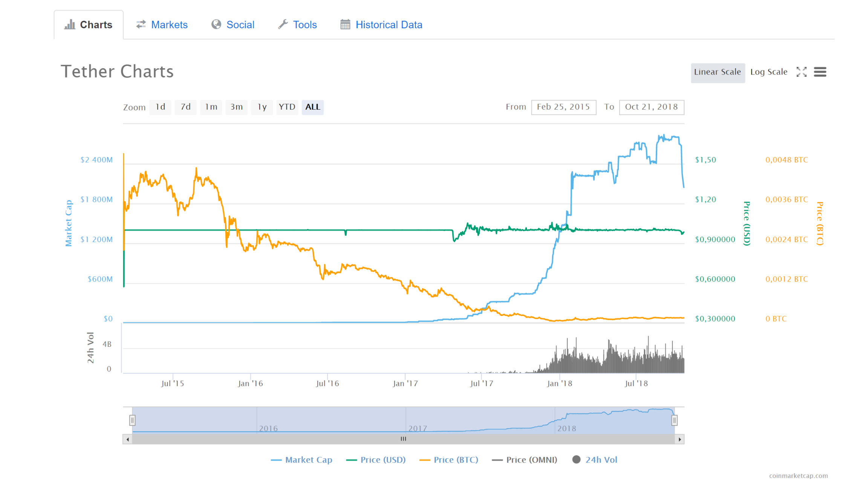This screenshot has height=488, width=868.
Task: Click the coinmarketcap.com credit link
Action: [798, 476]
